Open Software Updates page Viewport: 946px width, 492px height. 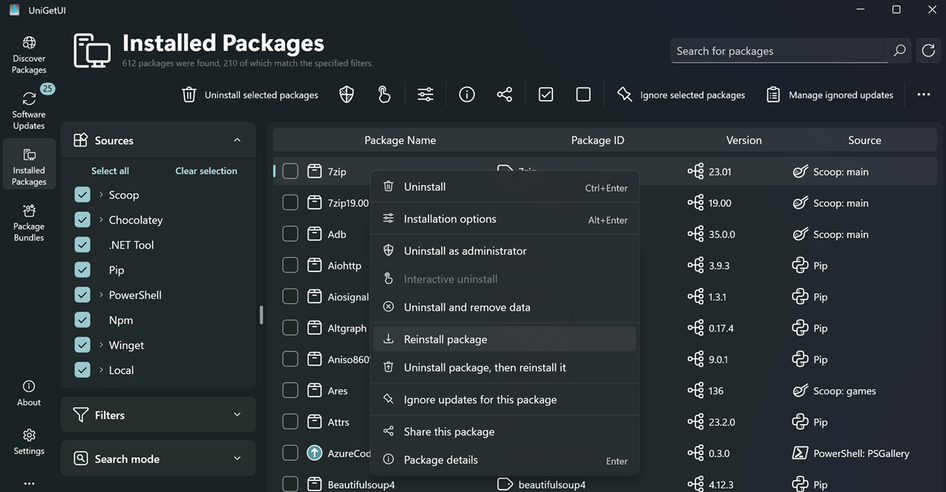[29, 109]
